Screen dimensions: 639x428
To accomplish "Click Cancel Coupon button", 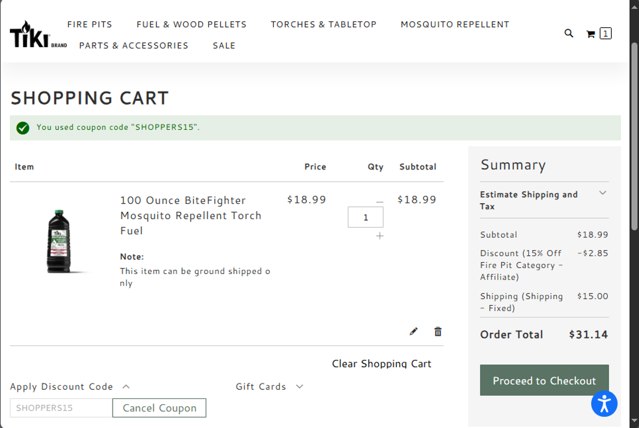I will pos(159,408).
